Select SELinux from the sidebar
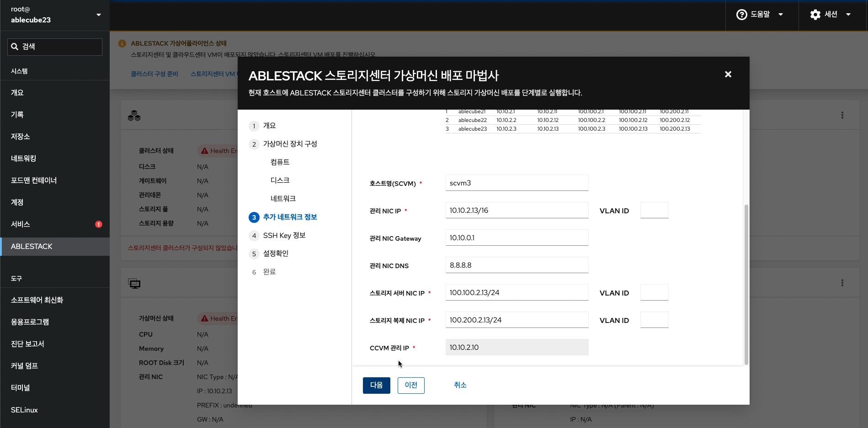This screenshot has width=868, height=428. [24, 410]
